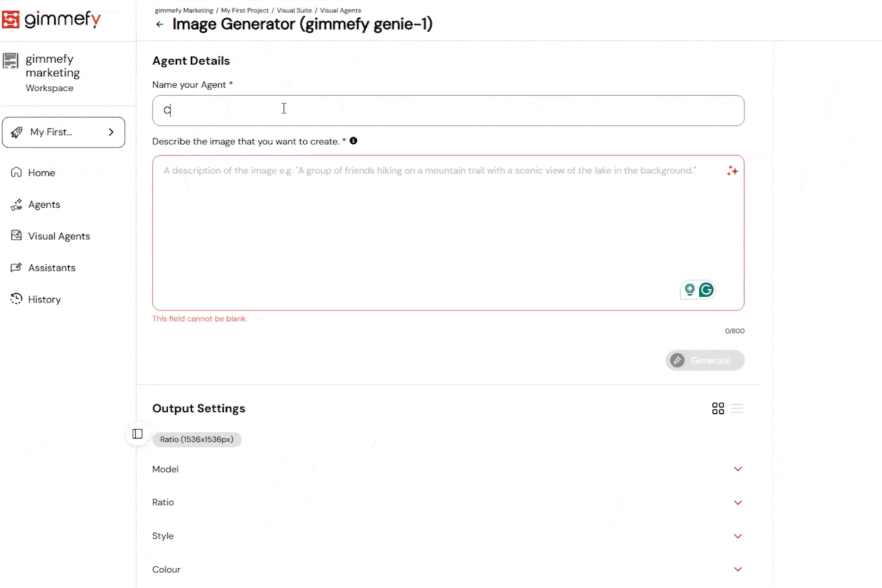Screen dimensions: 882x588
Task: Expand the Style setting chevron
Action: click(738, 536)
